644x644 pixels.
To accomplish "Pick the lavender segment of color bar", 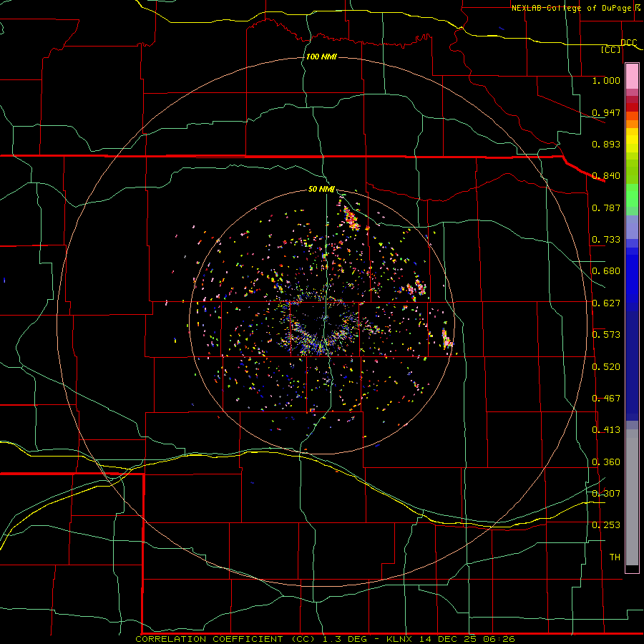I will (632, 227).
